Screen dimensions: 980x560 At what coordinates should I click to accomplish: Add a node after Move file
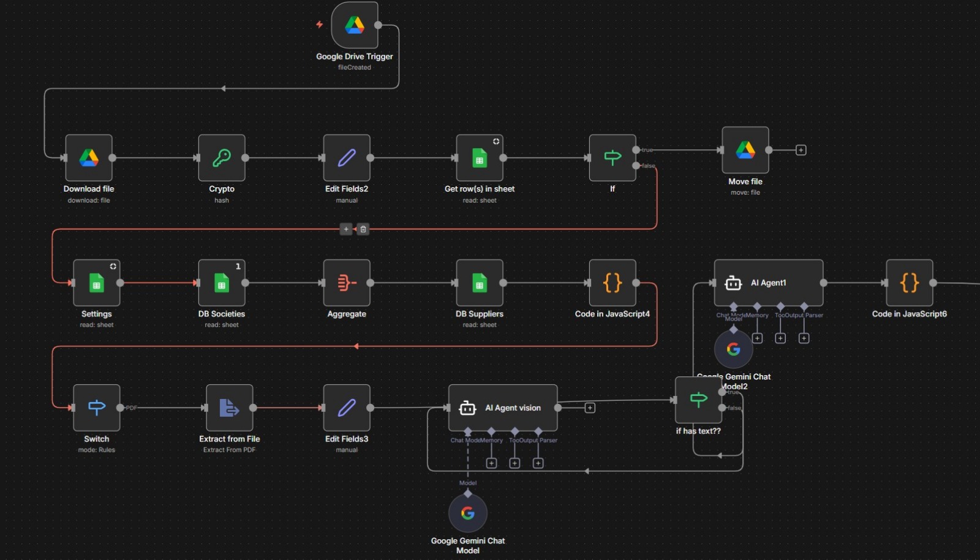pos(801,150)
